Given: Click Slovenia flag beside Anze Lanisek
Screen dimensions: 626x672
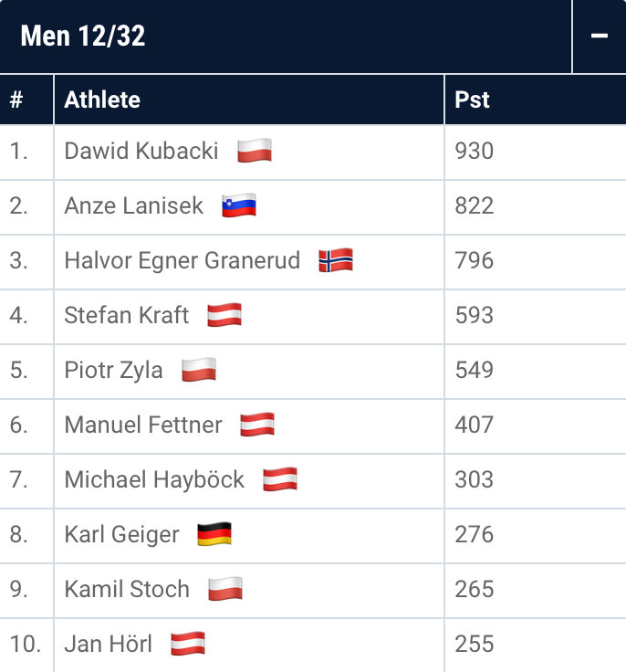Looking at the screenshot, I should (x=239, y=205).
